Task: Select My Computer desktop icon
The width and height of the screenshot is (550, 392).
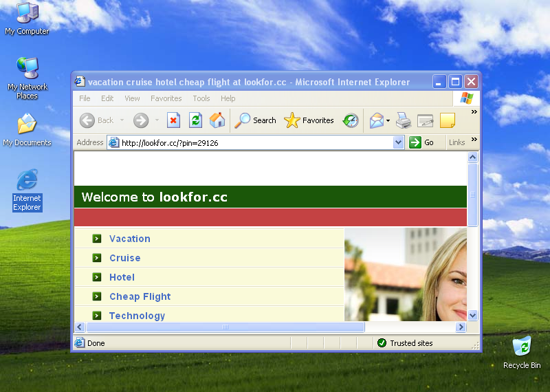Action: point(27,19)
